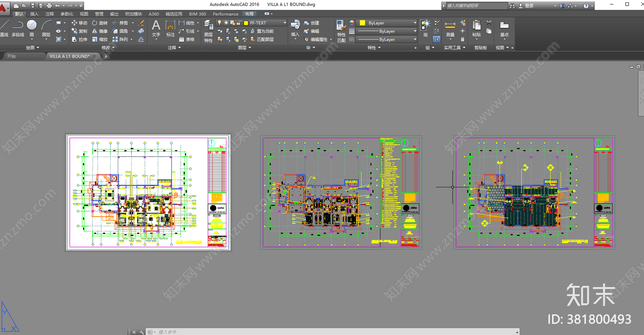Viewport: 644px width, 335px height.
Task: Toggle ribbon minimize state button
Action: coord(267,14)
